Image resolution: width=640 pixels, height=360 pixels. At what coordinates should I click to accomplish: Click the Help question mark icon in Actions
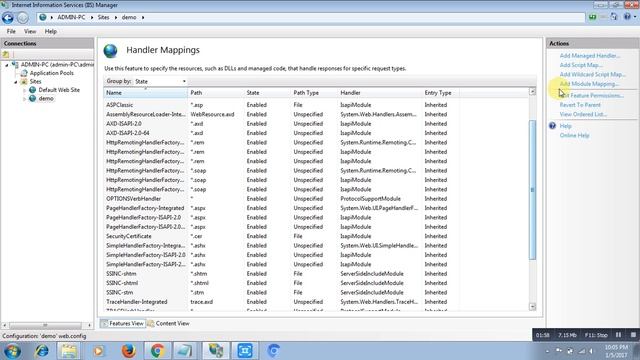point(552,126)
